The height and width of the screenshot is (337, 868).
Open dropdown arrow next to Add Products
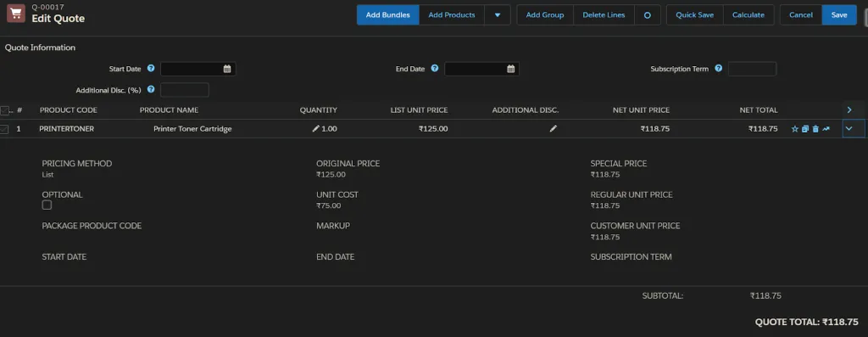498,15
